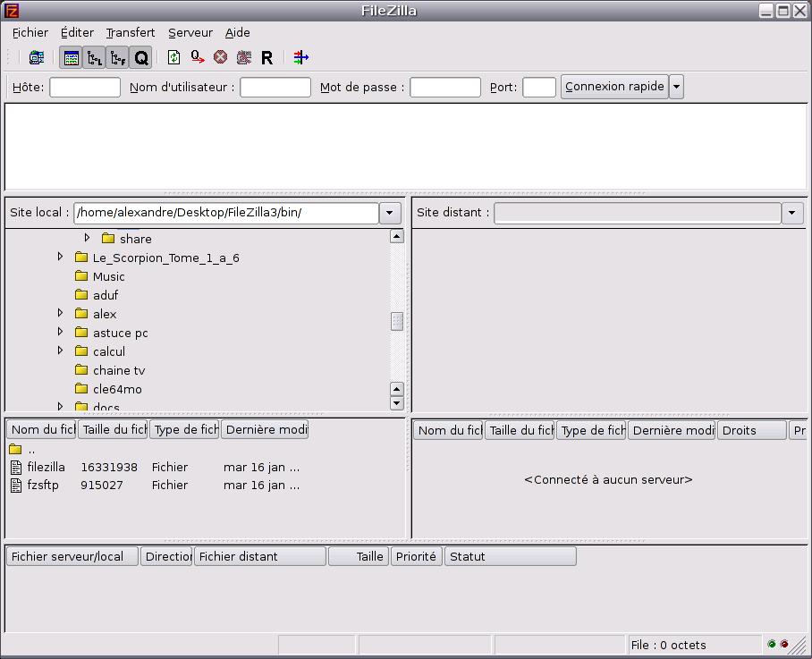This screenshot has height=659, width=812.
Task: Click the green activity indicator in status bar
Action: pyautogui.click(x=772, y=644)
